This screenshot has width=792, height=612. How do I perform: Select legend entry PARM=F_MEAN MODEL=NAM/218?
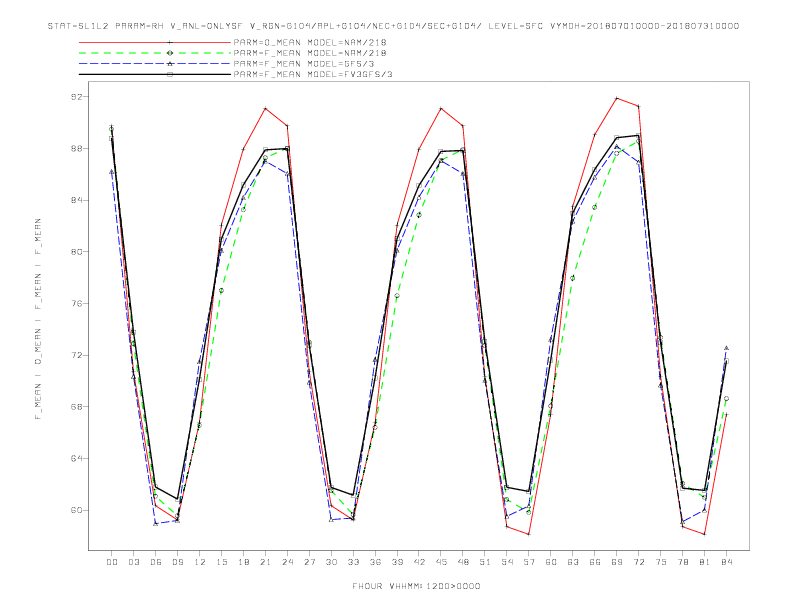pos(310,53)
